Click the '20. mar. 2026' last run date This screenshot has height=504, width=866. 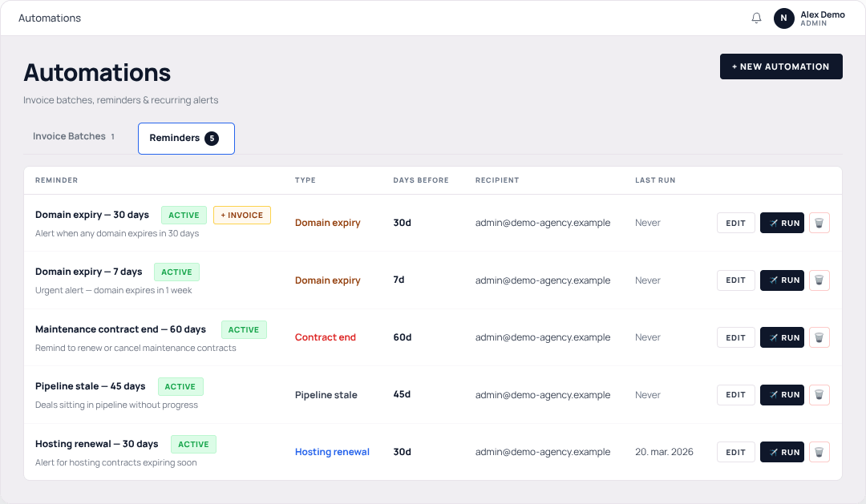tap(664, 452)
